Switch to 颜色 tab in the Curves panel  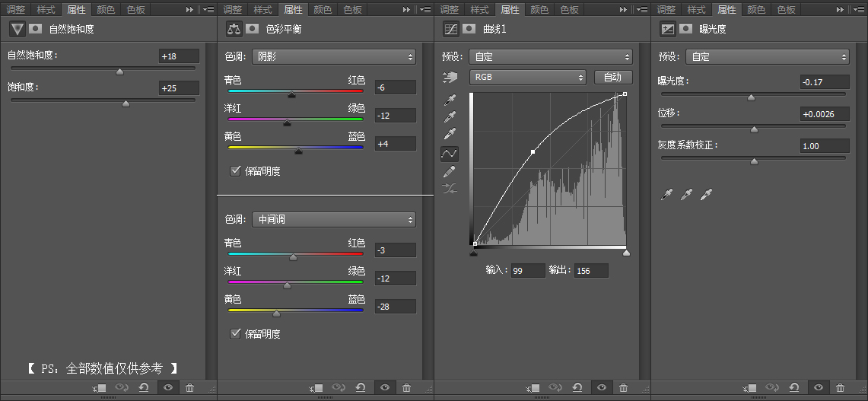[539, 9]
